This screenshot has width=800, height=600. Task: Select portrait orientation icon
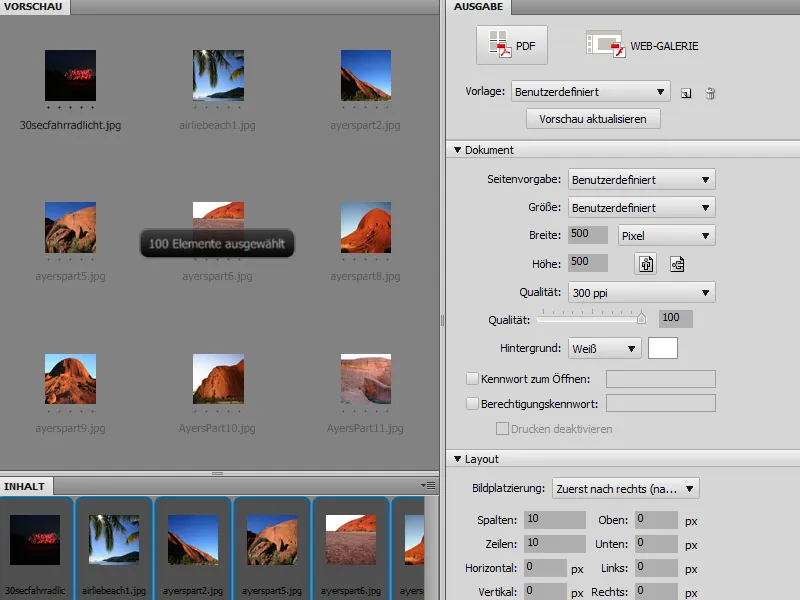point(646,264)
